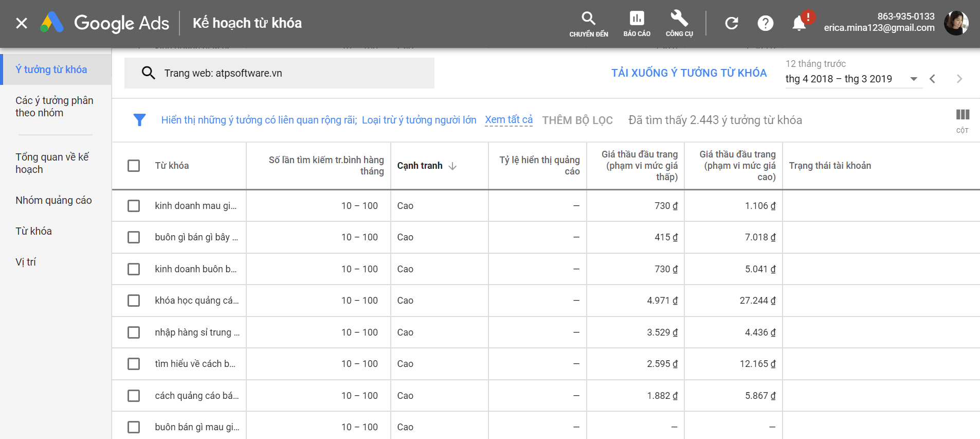
Task: Click the Từ khóa column header
Action: click(172, 166)
